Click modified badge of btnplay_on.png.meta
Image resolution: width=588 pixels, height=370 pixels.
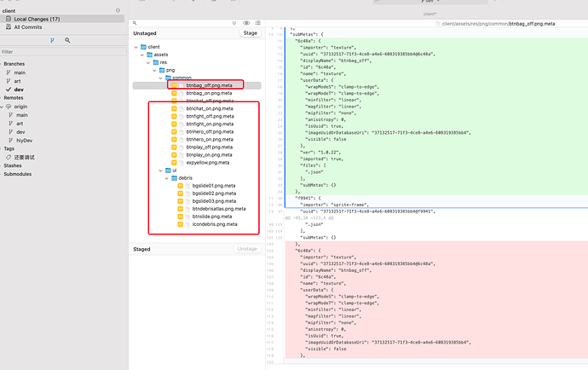(174, 154)
